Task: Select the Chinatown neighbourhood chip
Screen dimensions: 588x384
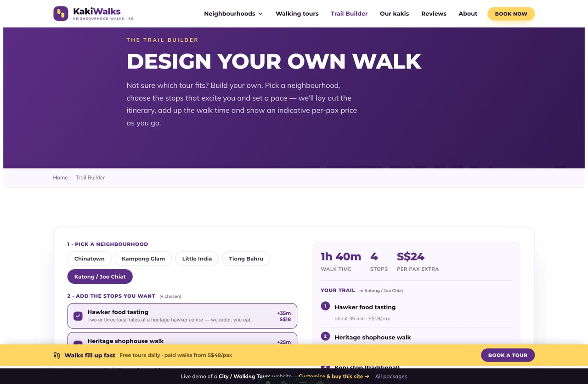Action: pos(89,259)
